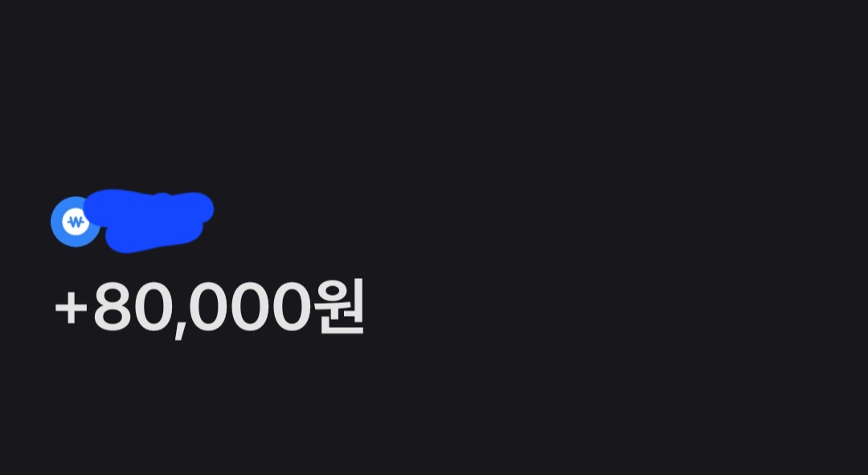Click the blue outer ring of won icon
868x475 pixels.
click(x=56, y=222)
